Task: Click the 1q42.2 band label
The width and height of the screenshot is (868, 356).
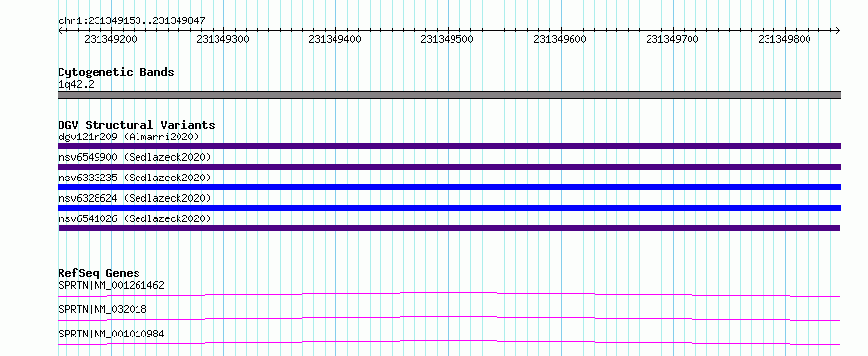Action: (76, 85)
